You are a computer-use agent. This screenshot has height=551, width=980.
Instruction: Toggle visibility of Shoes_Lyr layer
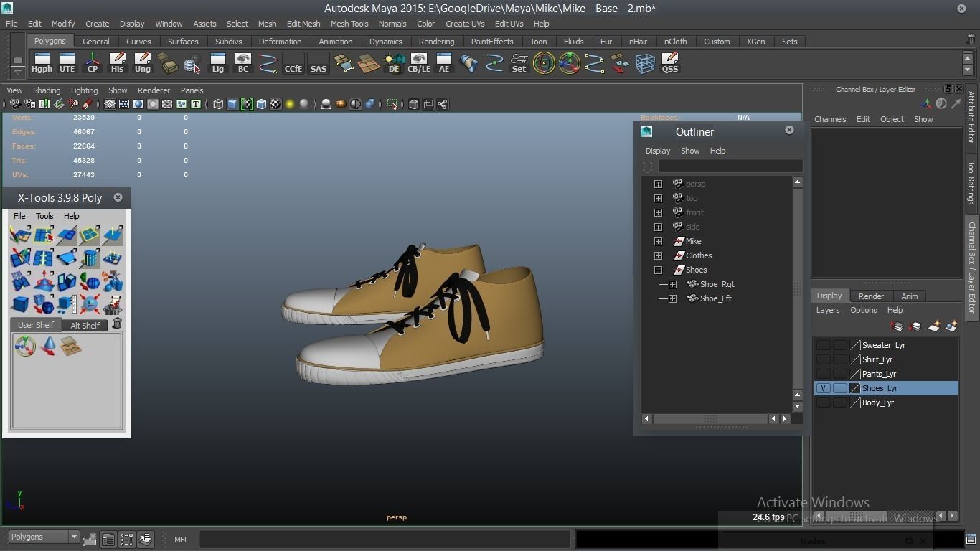click(824, 388)
